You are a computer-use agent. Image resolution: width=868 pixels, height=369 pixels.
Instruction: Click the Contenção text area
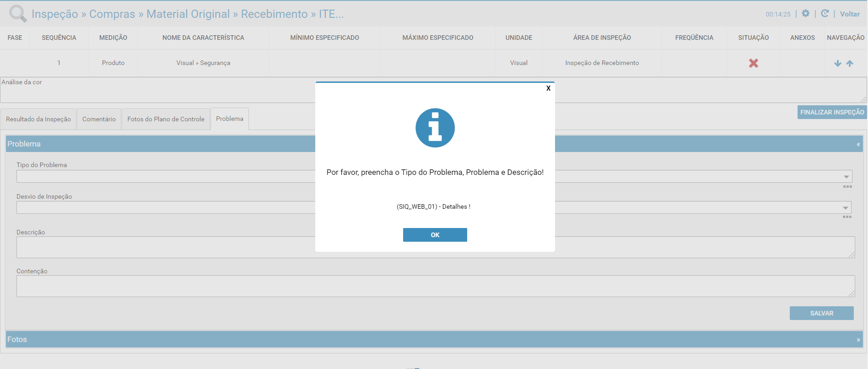pos(436,286)
